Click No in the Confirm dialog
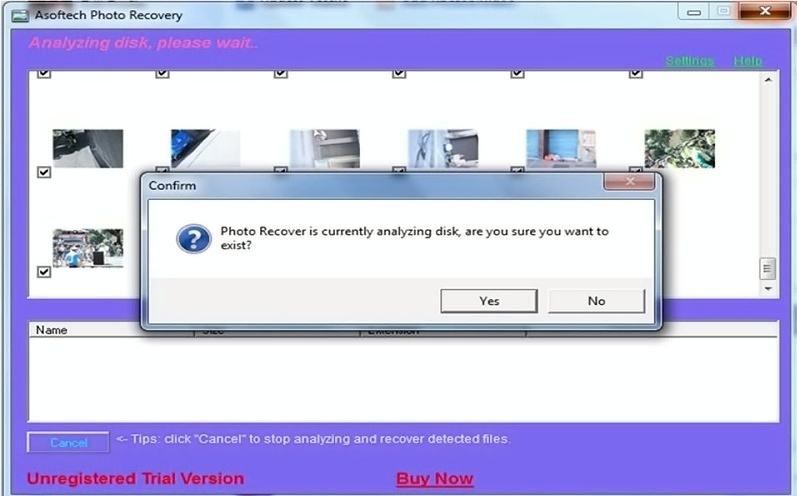797x496 pixels. (596, 301)
